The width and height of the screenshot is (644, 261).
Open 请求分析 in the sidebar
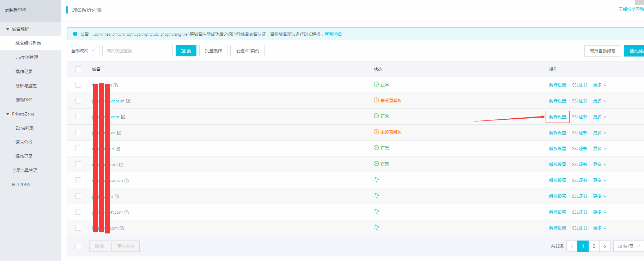(24, 142)
